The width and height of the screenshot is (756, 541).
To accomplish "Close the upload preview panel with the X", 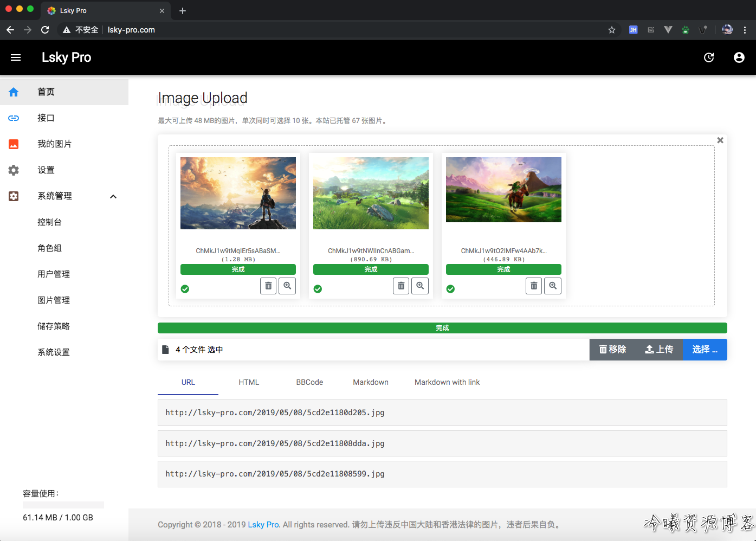I will [720, 140].
